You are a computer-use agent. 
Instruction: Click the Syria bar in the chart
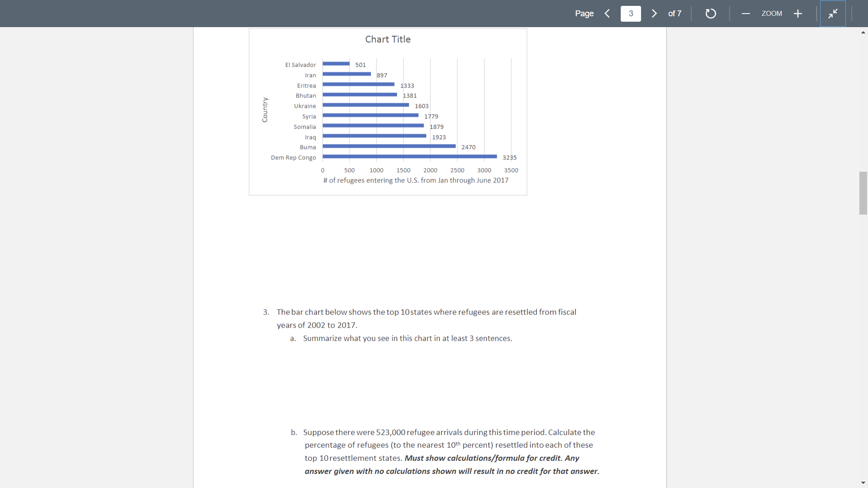pos(371,116)
